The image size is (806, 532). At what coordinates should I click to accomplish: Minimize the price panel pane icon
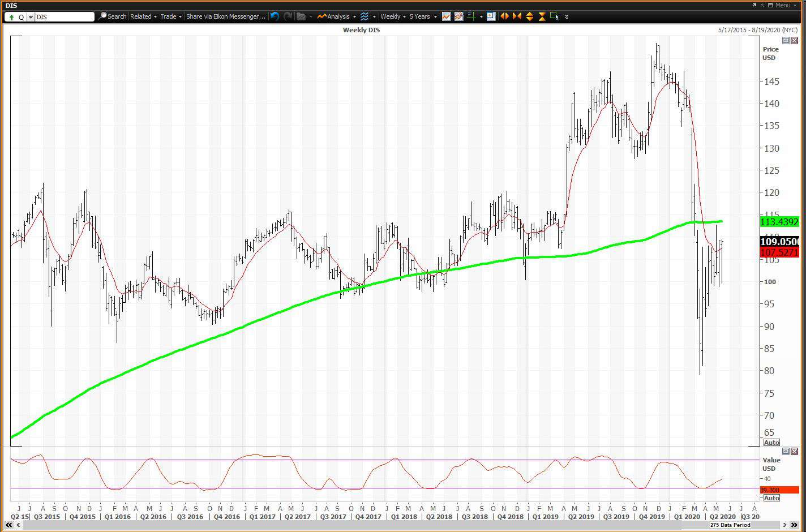[786, 40]
